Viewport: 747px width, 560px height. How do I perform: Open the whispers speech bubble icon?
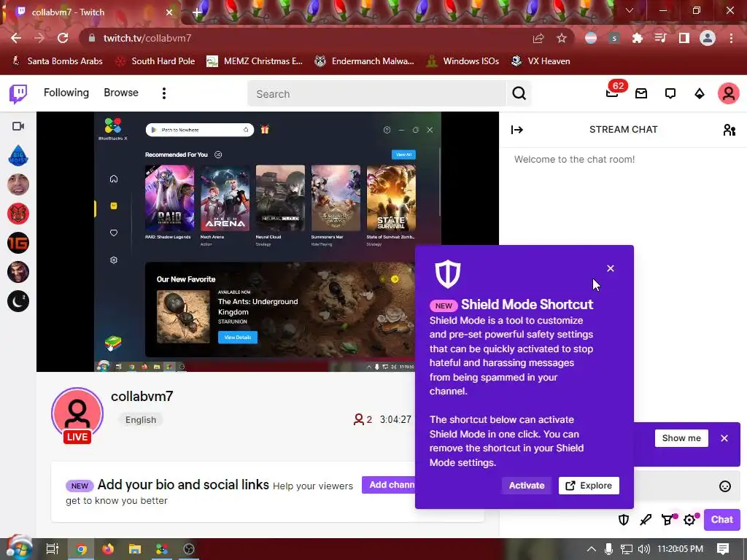[670, 93]
